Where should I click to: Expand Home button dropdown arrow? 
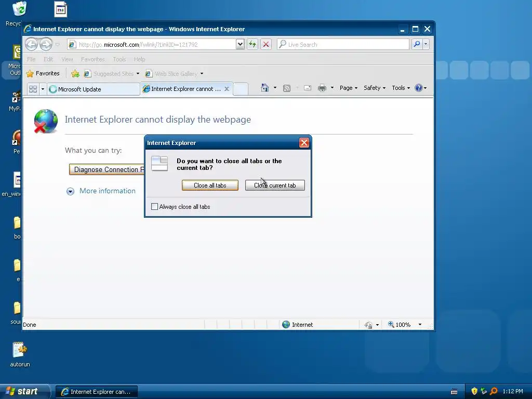275,88
